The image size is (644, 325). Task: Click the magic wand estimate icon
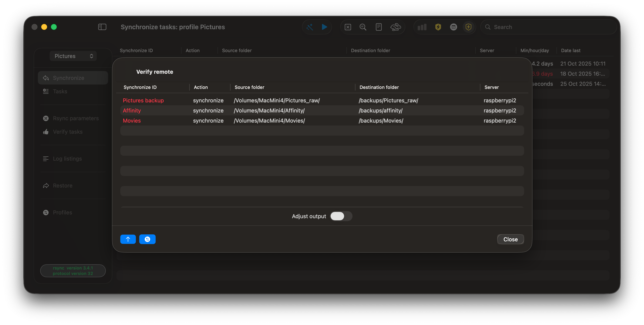click(x=310, y=27)
